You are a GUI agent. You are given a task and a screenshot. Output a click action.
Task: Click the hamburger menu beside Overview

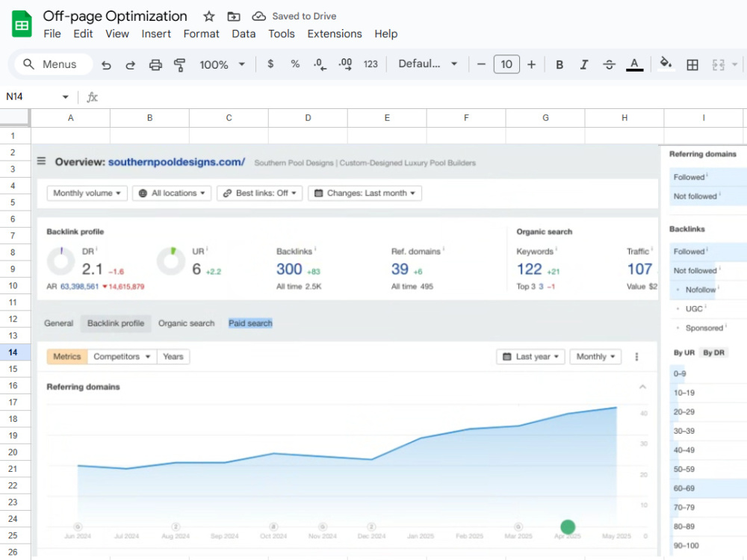(x=41, y=161)
